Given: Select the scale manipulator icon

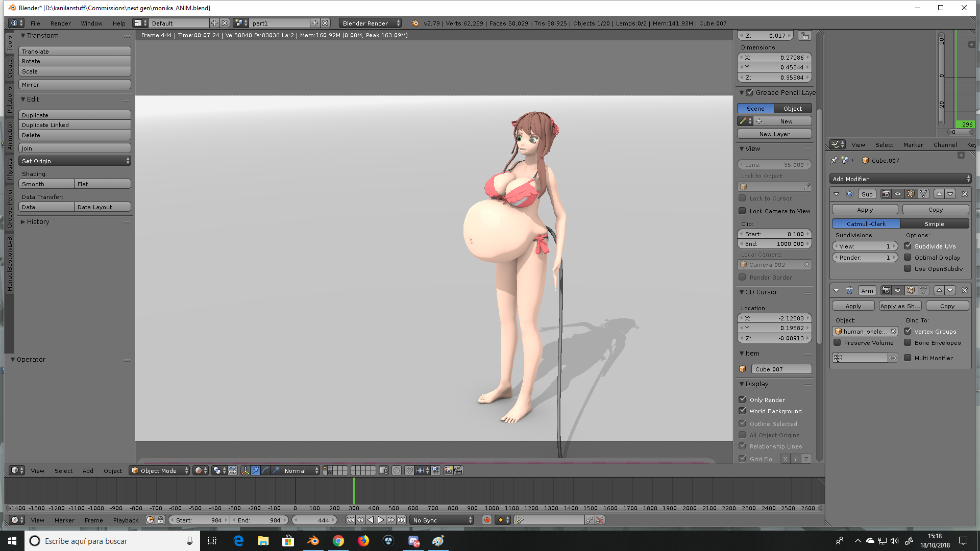Looking at the screenshot, I should click(x=276, y=470).
